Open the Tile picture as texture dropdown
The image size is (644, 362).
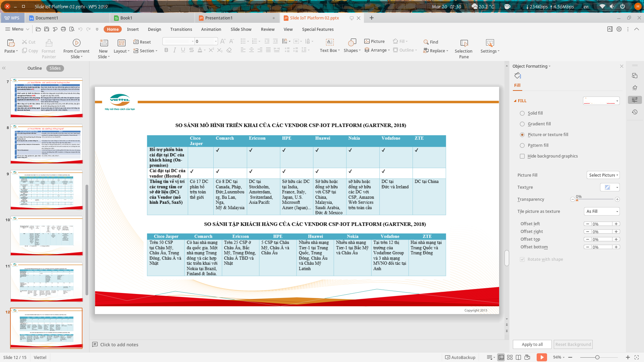point(602,212)
